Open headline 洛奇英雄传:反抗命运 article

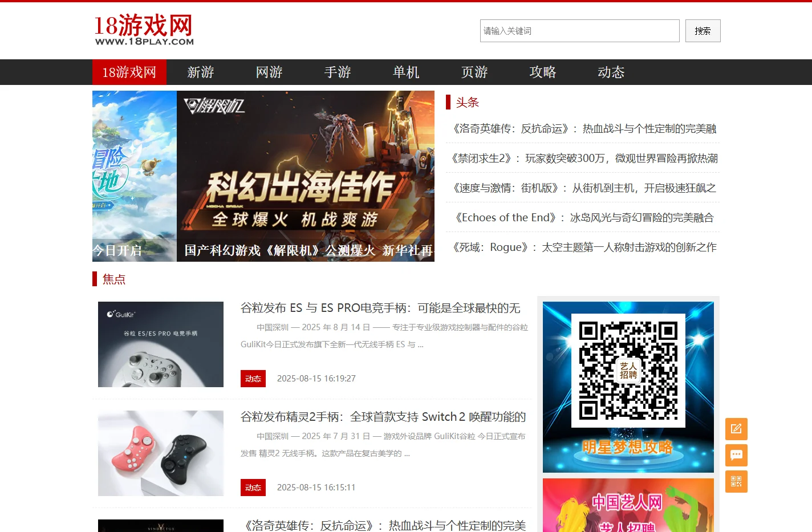click(x=584, y=129)
